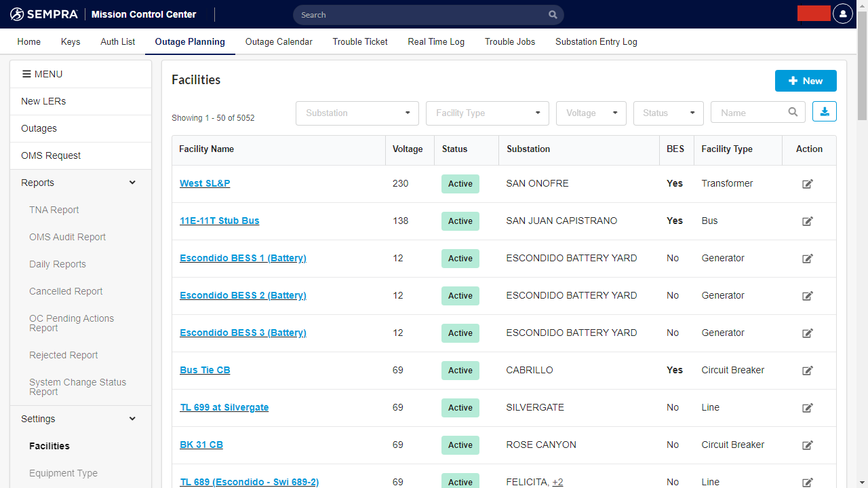This screenshot has height=488, width=868.
Task: Open the Trouble Ticket tab
Action: coord(359,41)
